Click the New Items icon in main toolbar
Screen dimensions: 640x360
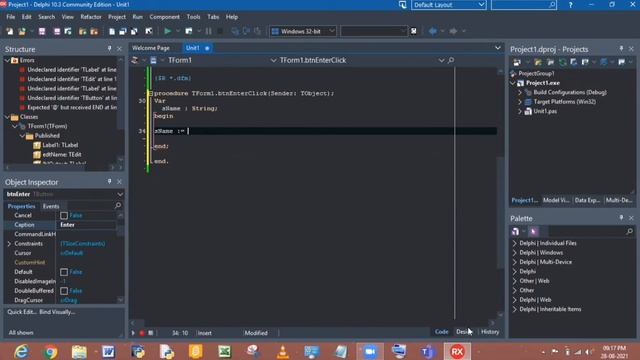tap(9, 31)
